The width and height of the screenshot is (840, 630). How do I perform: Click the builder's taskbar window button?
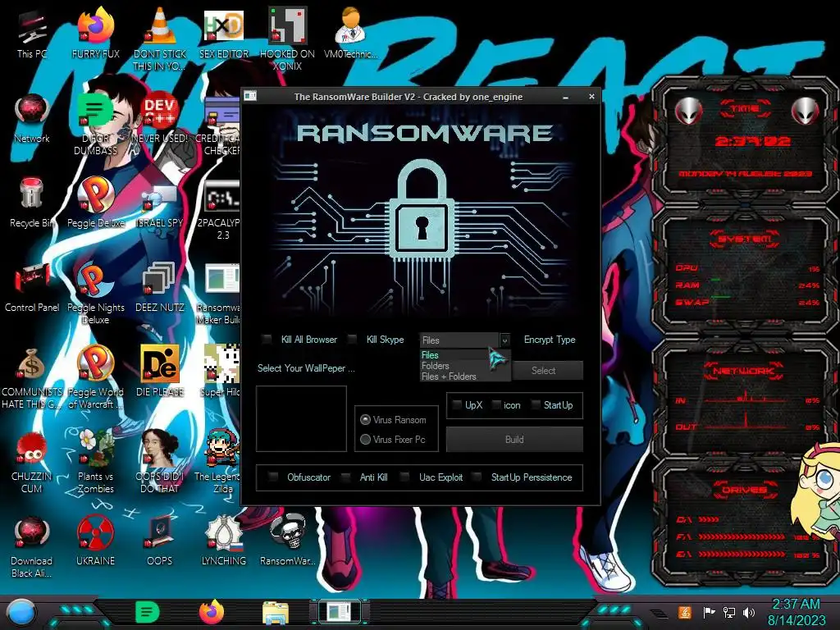click(x=340, y=612)
